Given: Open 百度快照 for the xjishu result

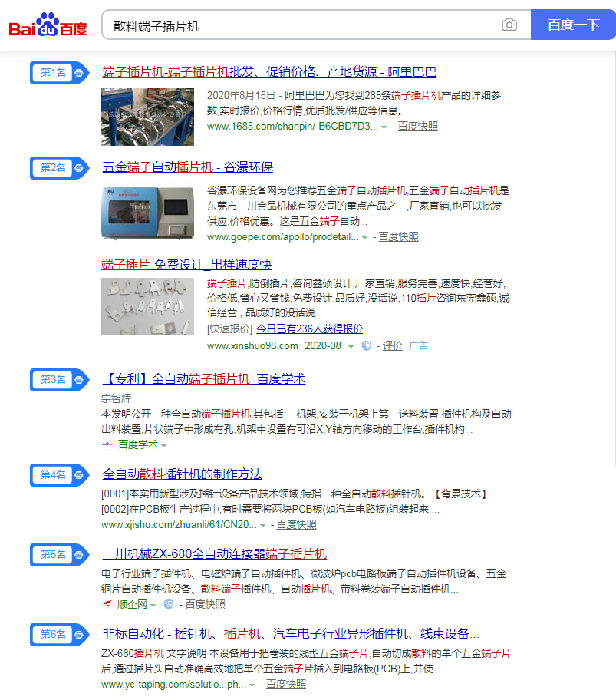Looking at the screenshot, I should (296, 524).
